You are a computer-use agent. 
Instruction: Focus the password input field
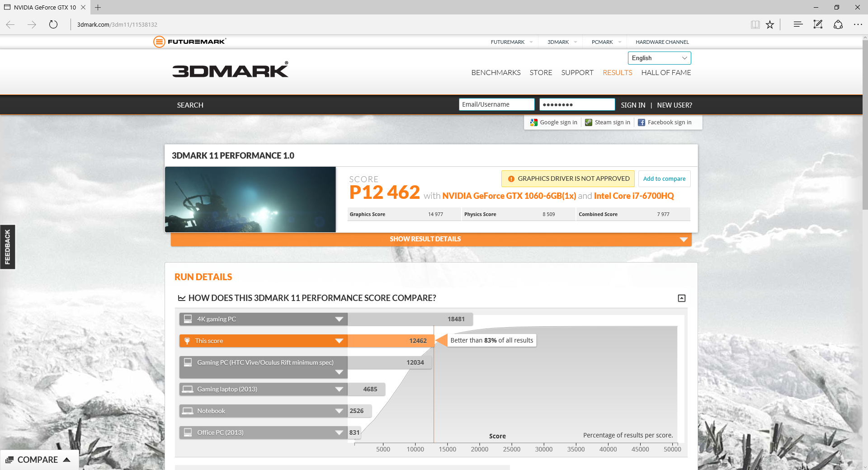click(577, 104)
